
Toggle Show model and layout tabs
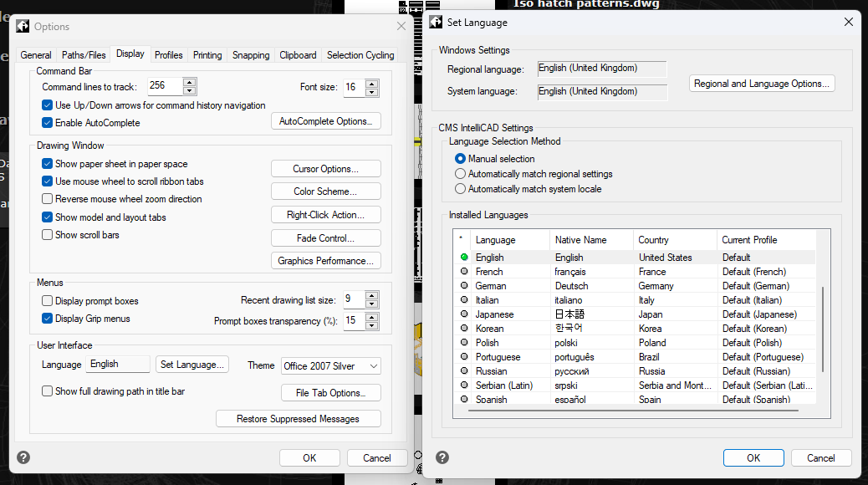(x=47, y=217)
